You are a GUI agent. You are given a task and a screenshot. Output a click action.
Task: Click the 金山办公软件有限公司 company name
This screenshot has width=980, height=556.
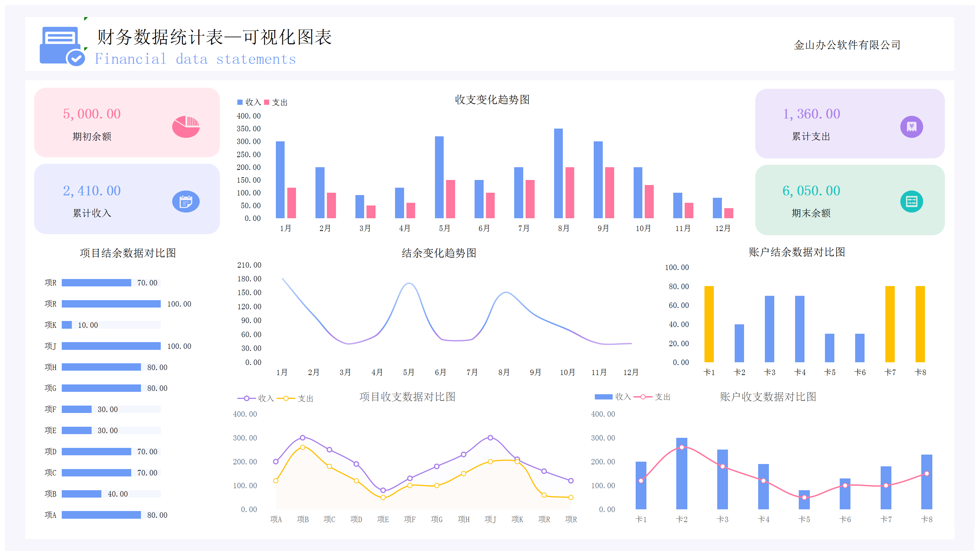(x=847, y=45)
